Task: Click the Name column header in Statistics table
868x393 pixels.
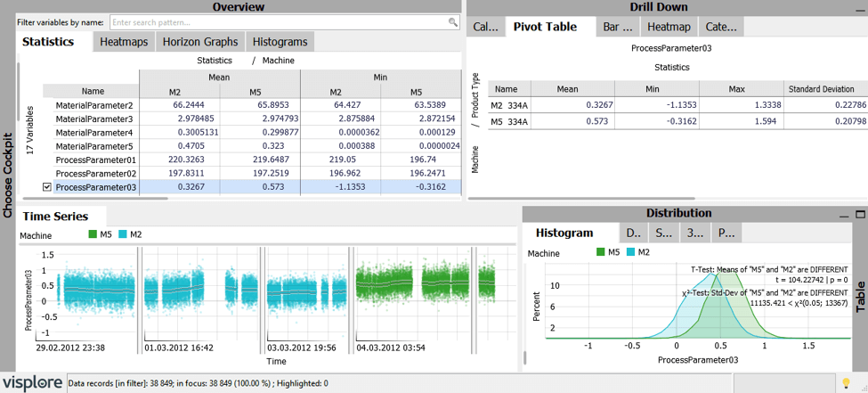Action: pos(93,91)
